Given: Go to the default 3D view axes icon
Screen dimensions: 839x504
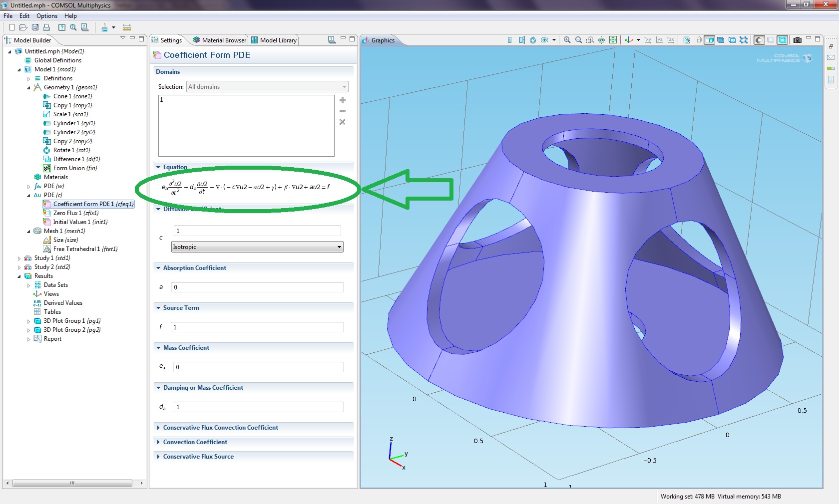Looking at the screenshot, I should [629, 40].
